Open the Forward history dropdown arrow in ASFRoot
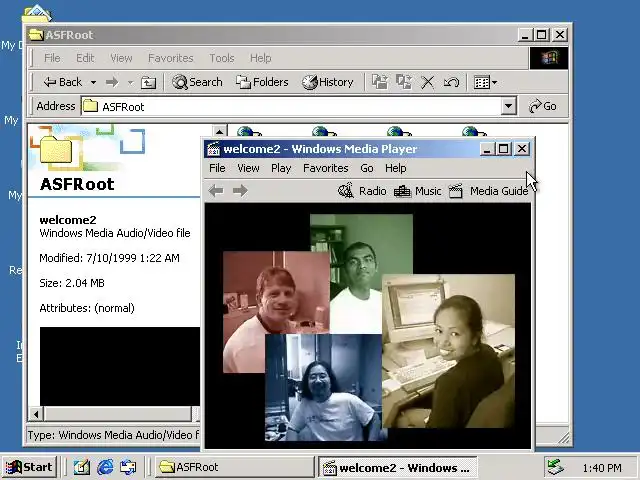640x480 pixels. 130,82
